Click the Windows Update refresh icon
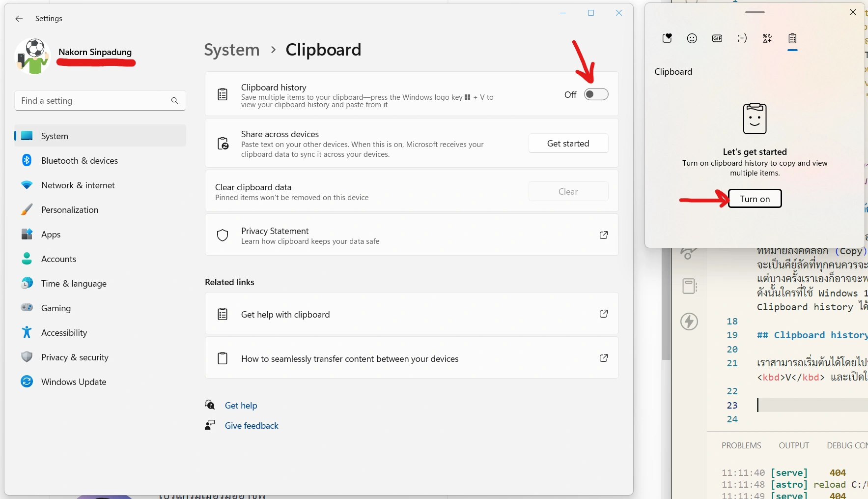 27,382
